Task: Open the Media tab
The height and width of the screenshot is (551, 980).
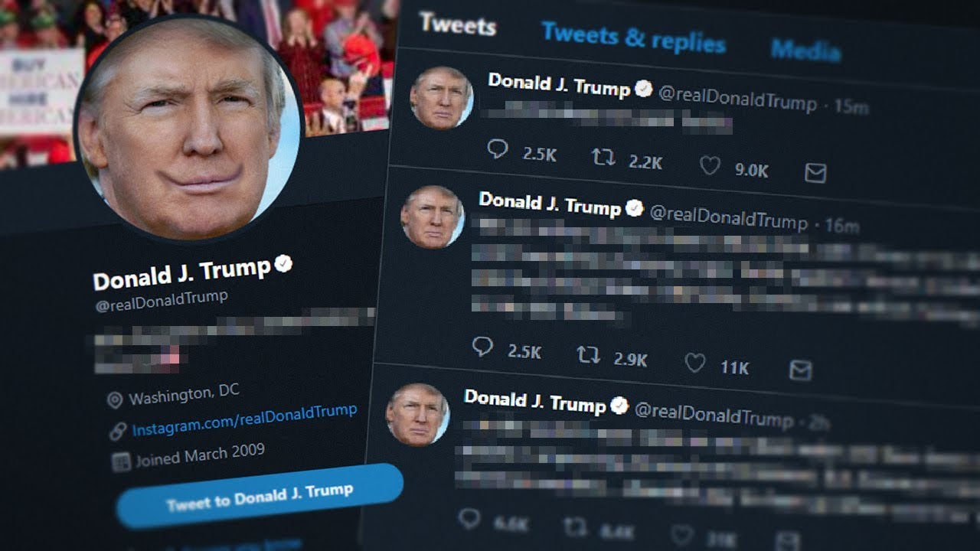Action: pyautogui.click(x=805, y=51)
